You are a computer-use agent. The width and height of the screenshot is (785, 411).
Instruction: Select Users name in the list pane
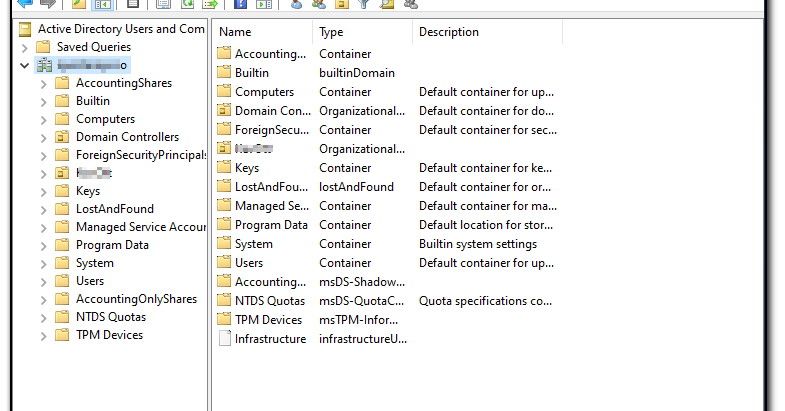click(x=249, y=263)
